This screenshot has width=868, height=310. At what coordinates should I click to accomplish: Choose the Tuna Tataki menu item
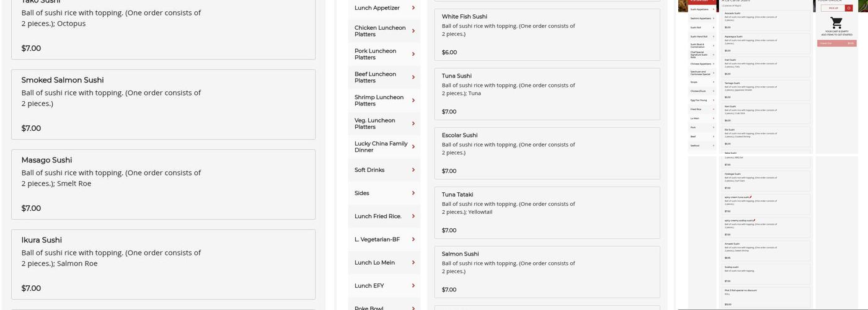[x=547, y=212]
